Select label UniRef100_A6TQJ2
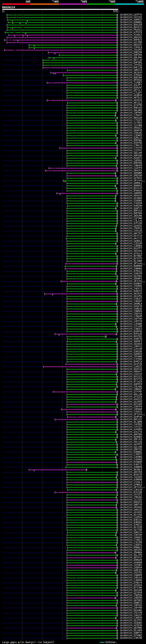The height and width of the screenshot is (644, 146). 131,98
